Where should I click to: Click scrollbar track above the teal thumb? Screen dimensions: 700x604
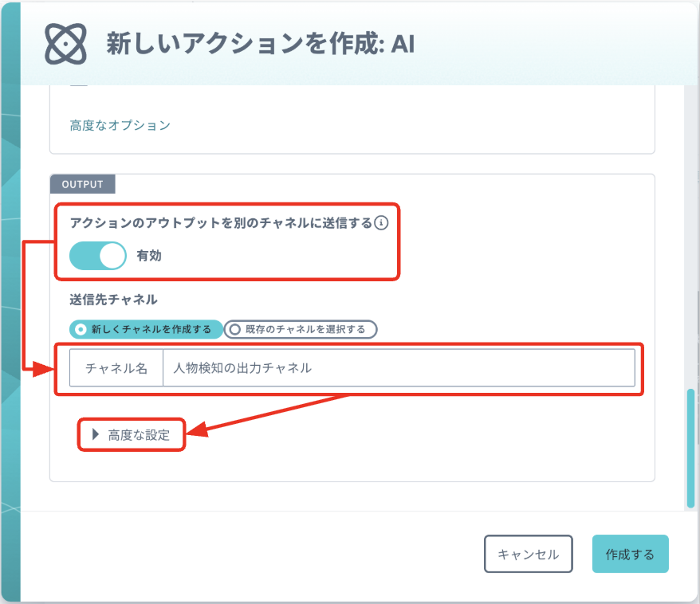(690, 237)
